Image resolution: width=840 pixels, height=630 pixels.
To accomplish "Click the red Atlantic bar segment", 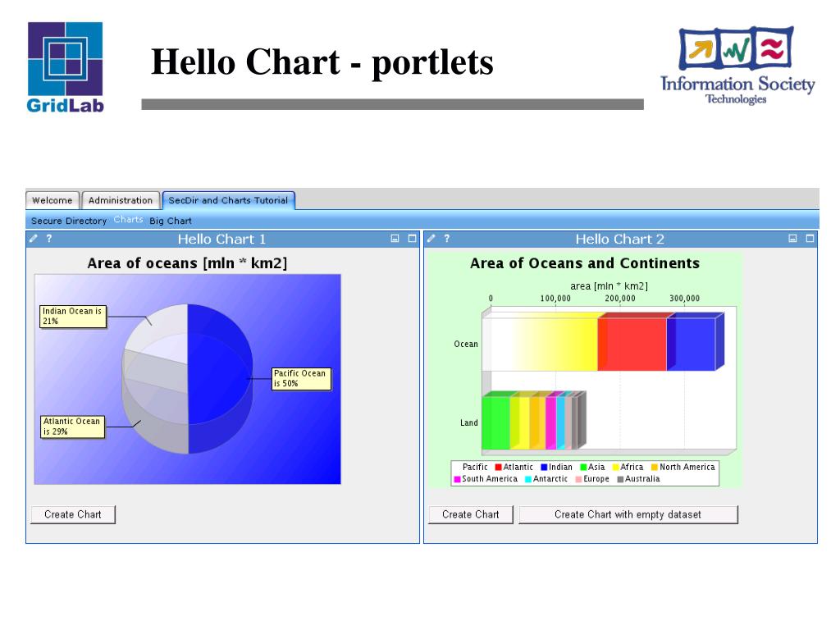I will [x=632, y=344].
